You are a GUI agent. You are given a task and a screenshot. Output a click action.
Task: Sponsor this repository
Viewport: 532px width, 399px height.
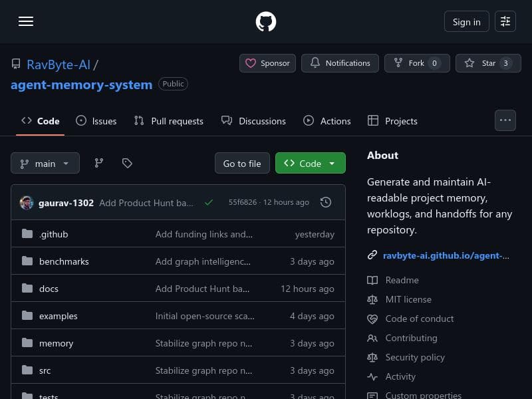268,63
